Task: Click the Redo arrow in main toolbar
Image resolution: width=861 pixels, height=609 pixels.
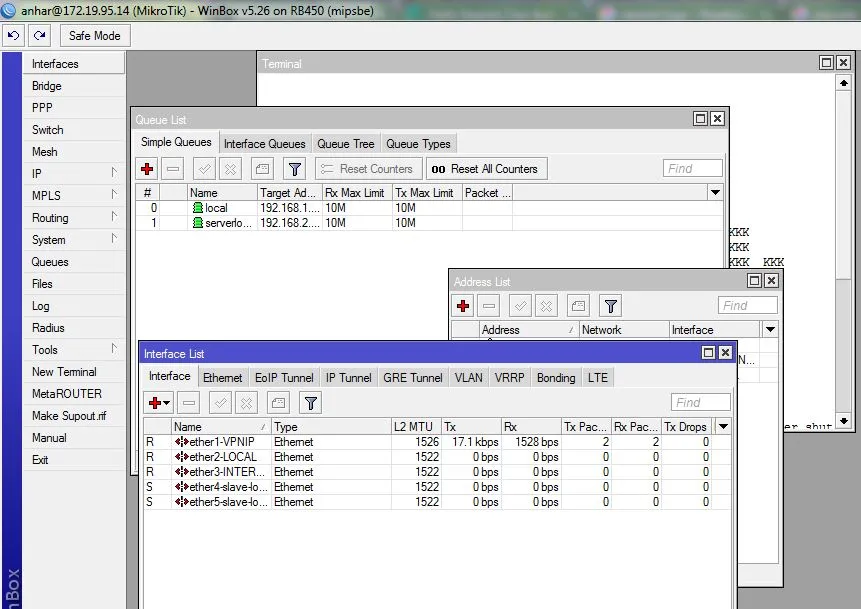Action: [40, 36]
